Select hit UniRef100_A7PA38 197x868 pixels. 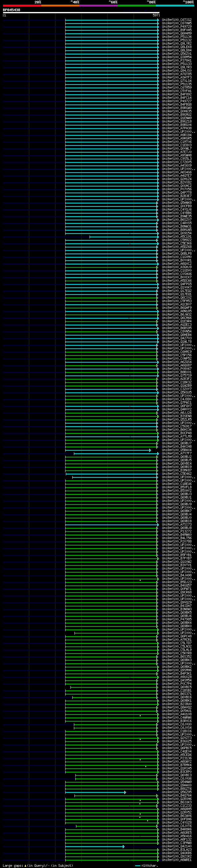(x=176, y=128)
